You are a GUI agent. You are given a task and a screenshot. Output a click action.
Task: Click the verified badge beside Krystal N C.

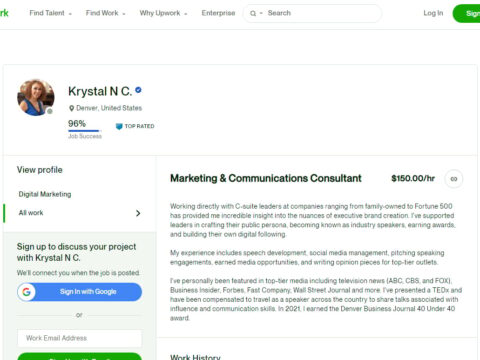138,90
